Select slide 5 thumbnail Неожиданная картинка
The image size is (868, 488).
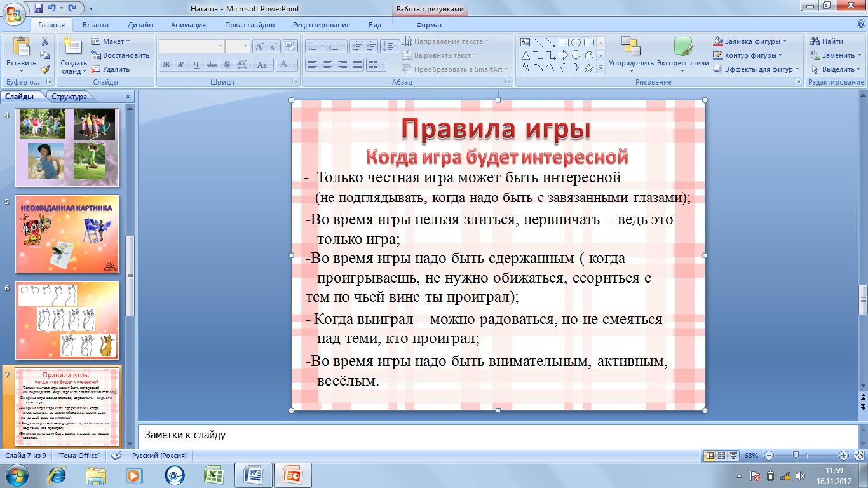(x=67, y=234)
